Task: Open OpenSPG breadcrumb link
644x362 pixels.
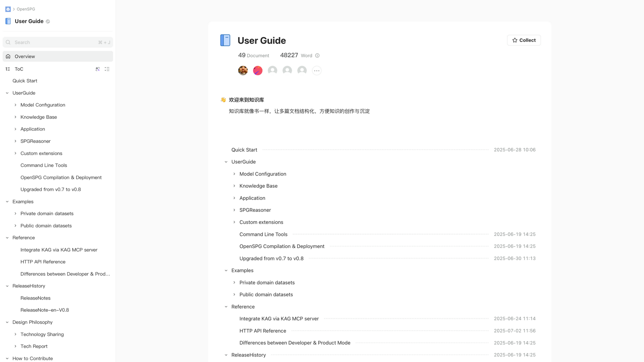Action: pos(26,9)
